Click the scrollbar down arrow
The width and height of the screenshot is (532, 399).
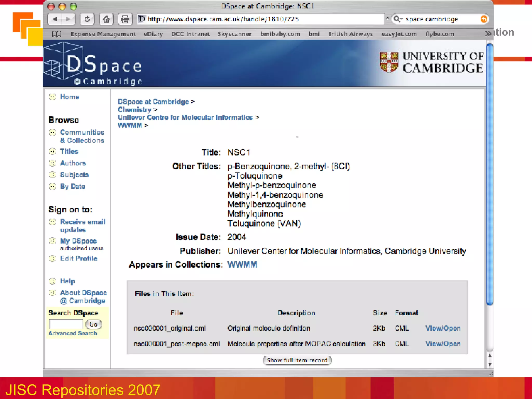tap(490, 364)
